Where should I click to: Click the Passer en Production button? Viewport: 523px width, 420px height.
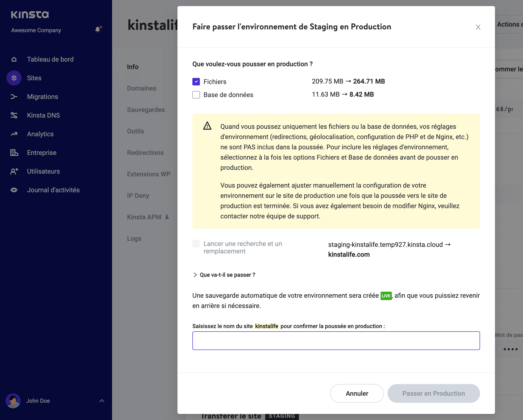click(x=434, y=393)
